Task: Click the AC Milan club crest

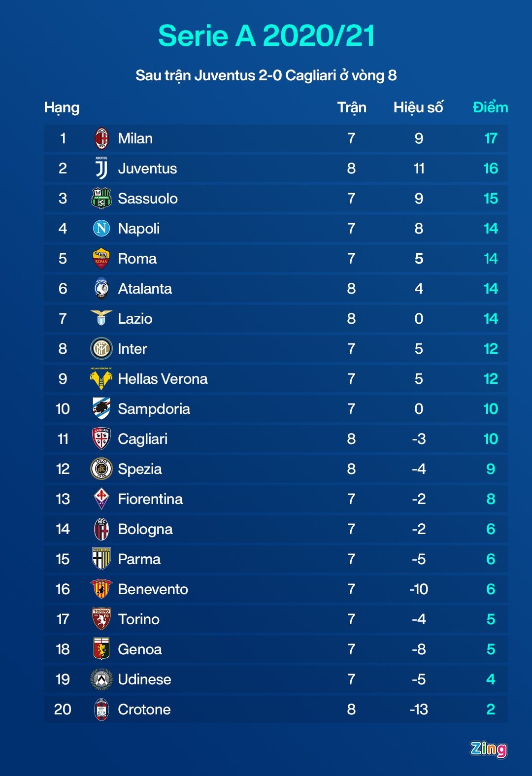Action: (101, 138)
